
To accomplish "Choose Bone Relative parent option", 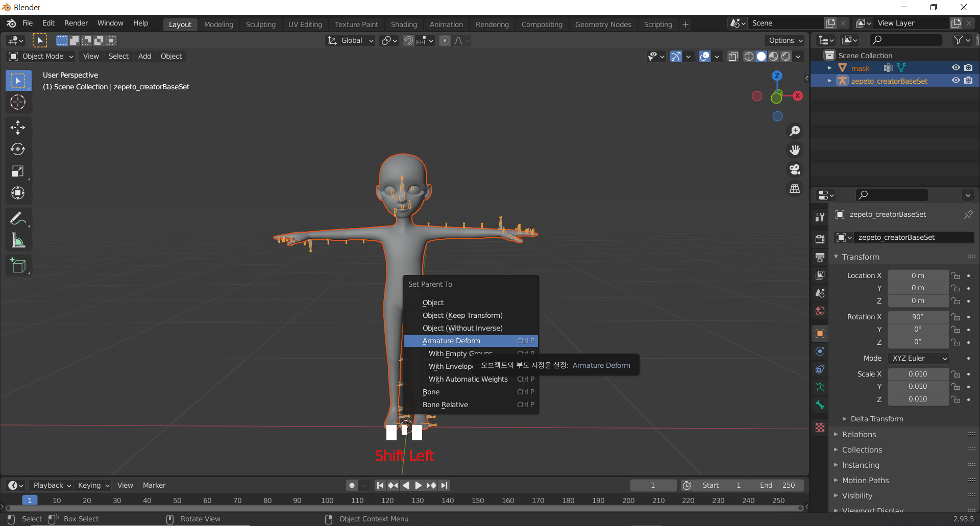I will (471, 405).
